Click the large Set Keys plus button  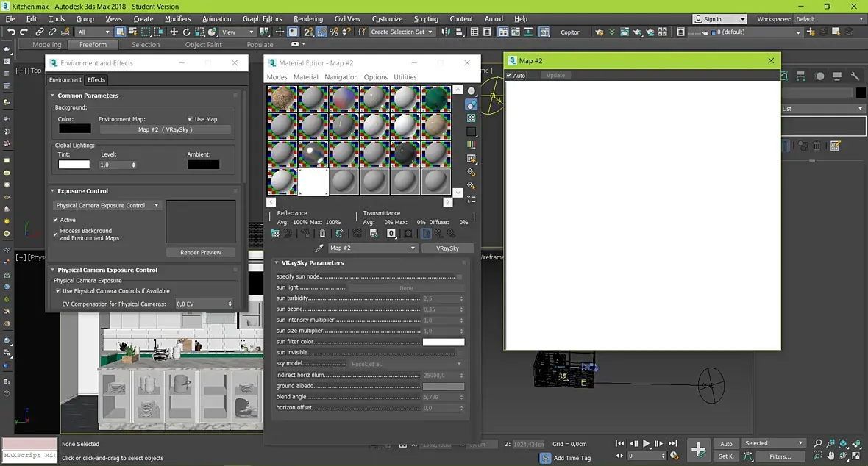point(698,449)
